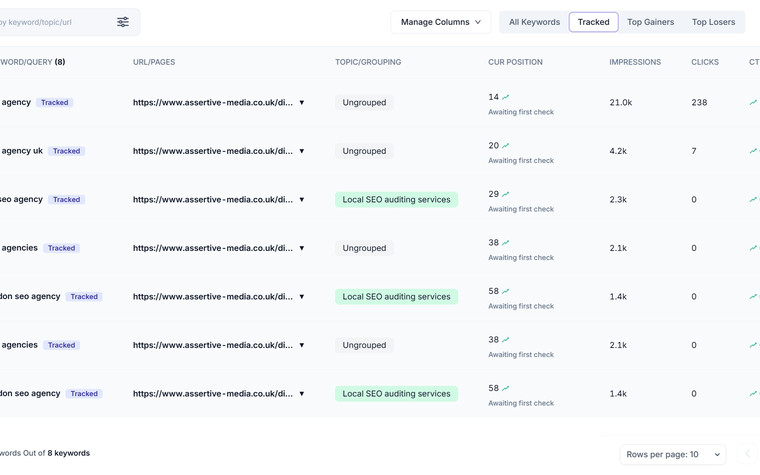Screen dimensions: 760x475
Task: Click the '8 keywords' count text at bottom
Action: pyautogui.click(x=69, y=453)
